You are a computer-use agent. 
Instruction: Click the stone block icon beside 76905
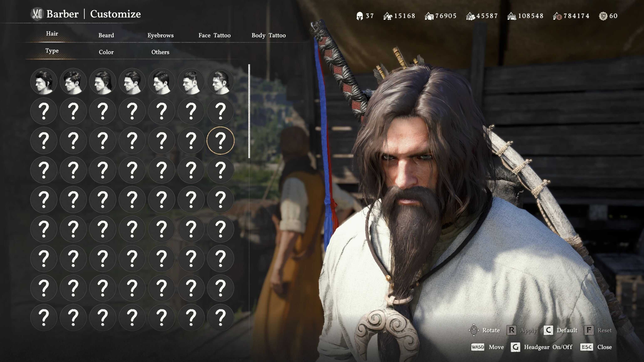[429, 16]
